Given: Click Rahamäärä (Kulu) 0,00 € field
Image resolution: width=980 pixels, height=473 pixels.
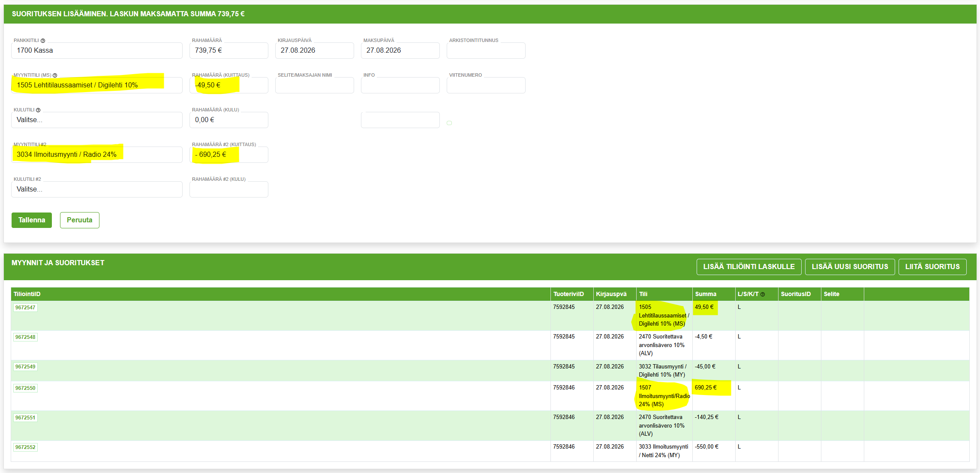Looking at the screenshot, I should click(229, 120).
